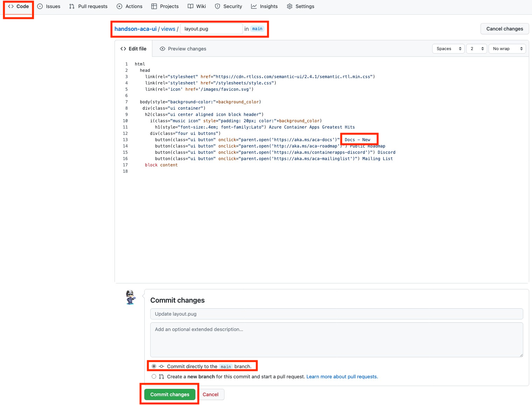
Task: Click the user avatar image
Action: [x=131, y=297]
